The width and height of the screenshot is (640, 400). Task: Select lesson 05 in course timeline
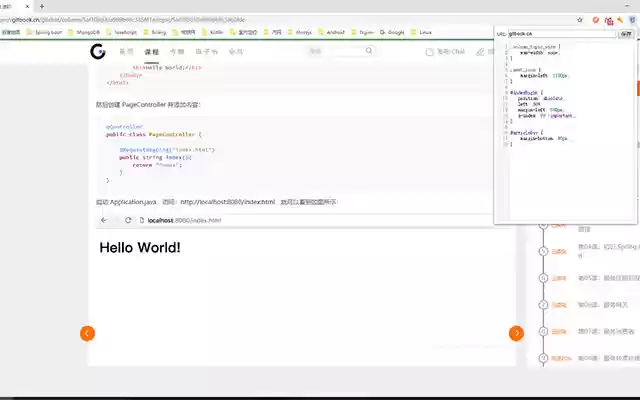click(x=608, y=278)
